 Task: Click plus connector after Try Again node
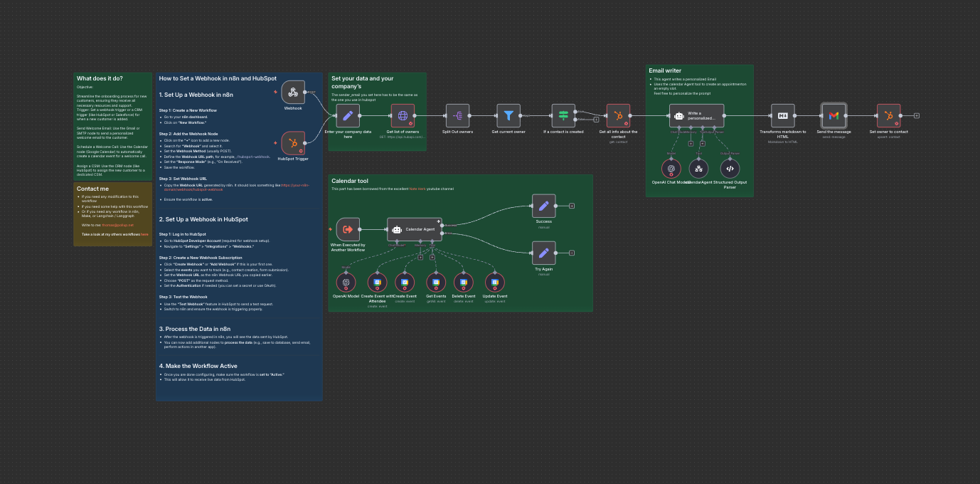point(572,253)
